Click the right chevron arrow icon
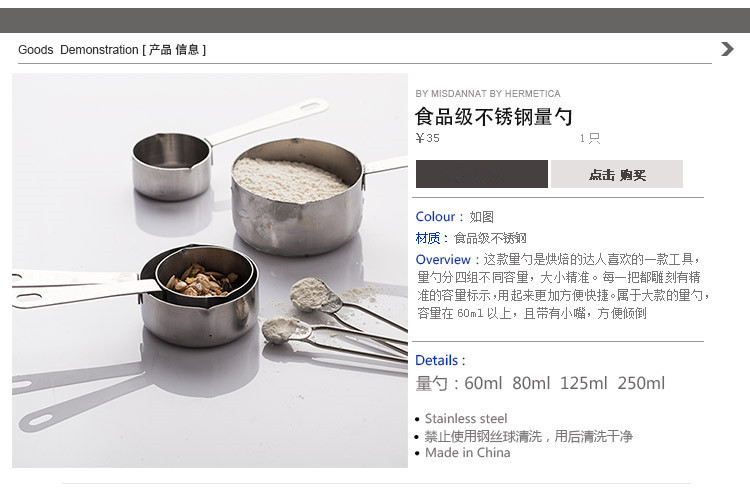The height and width of the screenshot is (498, 750). [727, 49]
